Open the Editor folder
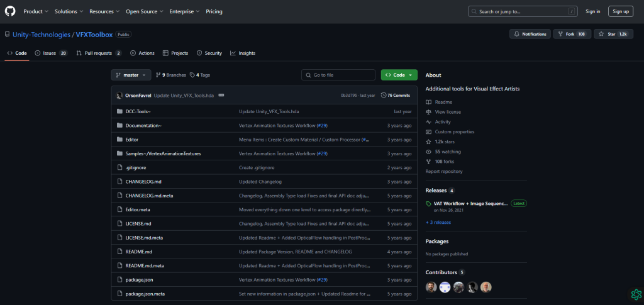Image resolution: width=644 pixels, height=305 pixels. [132, 140]
